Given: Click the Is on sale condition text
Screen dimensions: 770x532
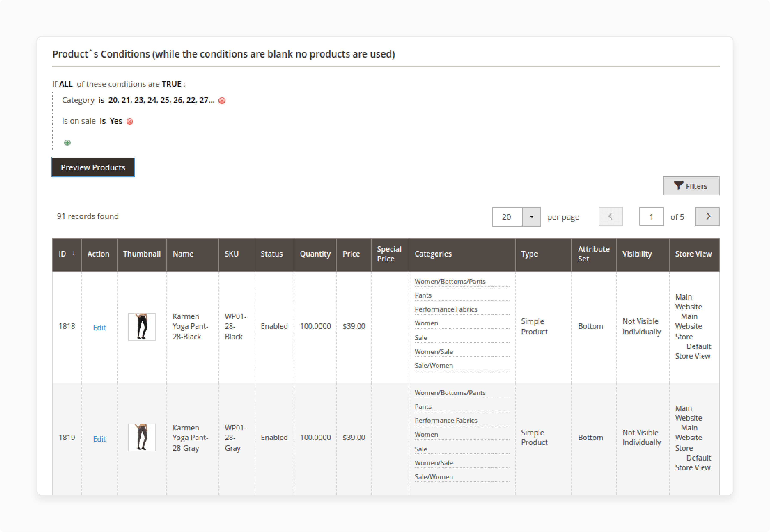Looking at the screenshot, I should click(76, 121).
